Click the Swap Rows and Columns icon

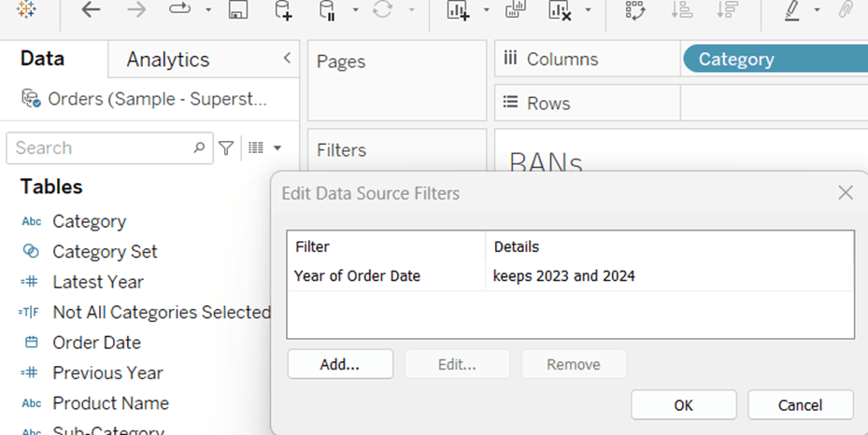pyautogui.click(x=635, y=10)
